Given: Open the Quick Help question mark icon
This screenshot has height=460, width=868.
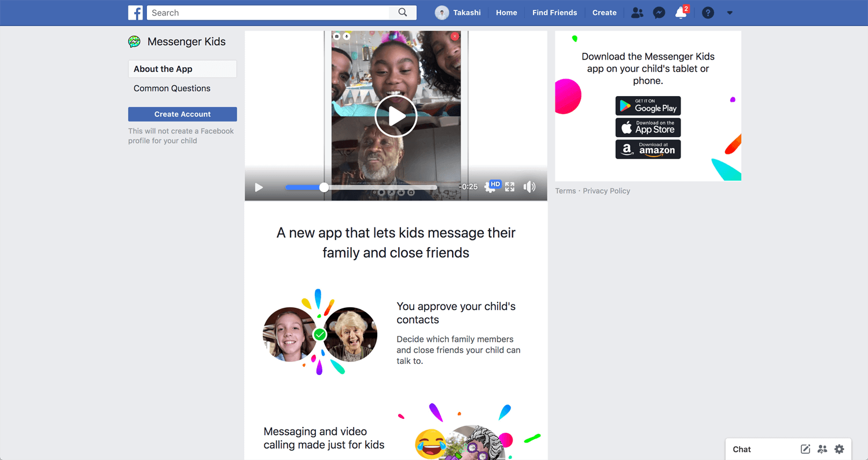Looking at the screenshot, I should [708, 13].
